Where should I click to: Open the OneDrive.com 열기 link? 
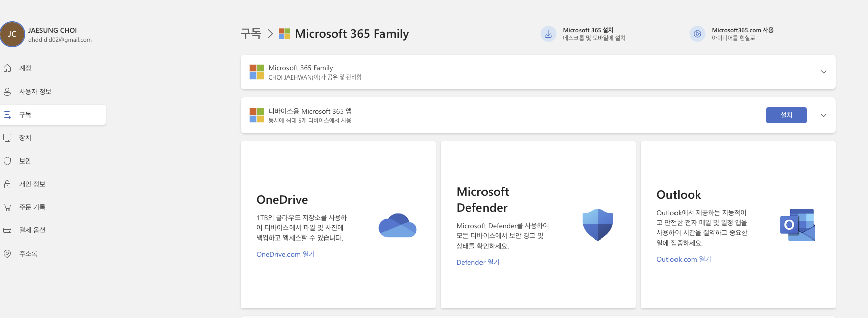pos(285,254)
